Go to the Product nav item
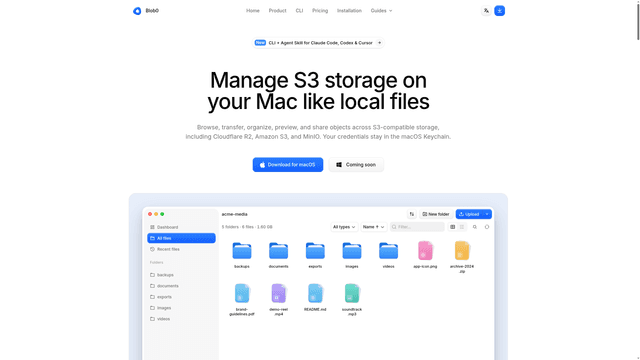 tap(277, 11)
